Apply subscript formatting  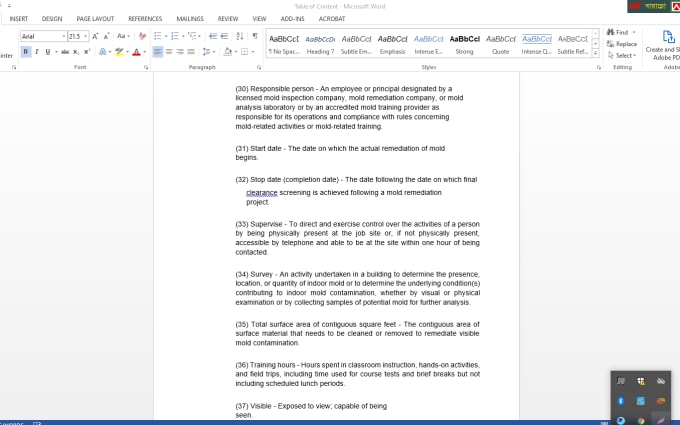[x=76, y=52]
